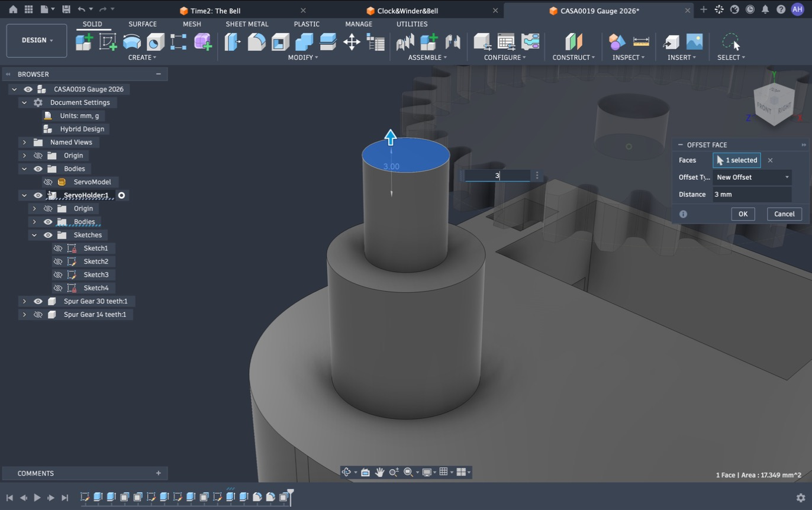Open the Joint tool in Assemble

tap(453, 42)
